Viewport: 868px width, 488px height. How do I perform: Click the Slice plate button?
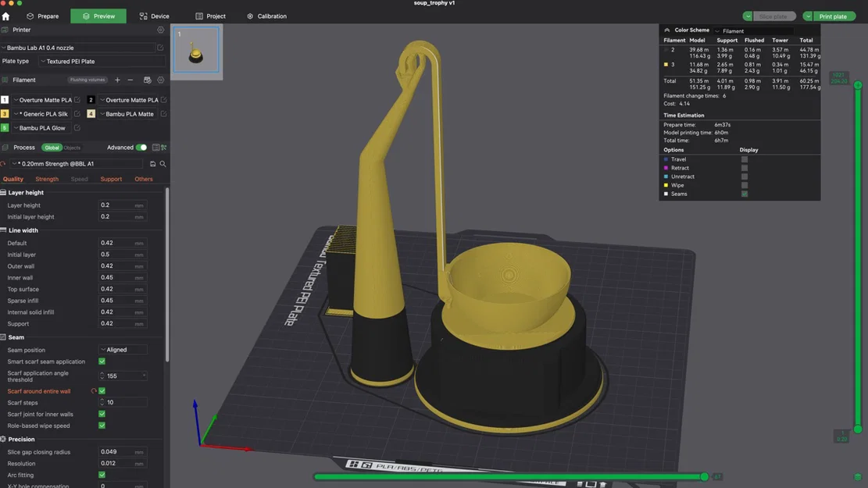point(774,16)
